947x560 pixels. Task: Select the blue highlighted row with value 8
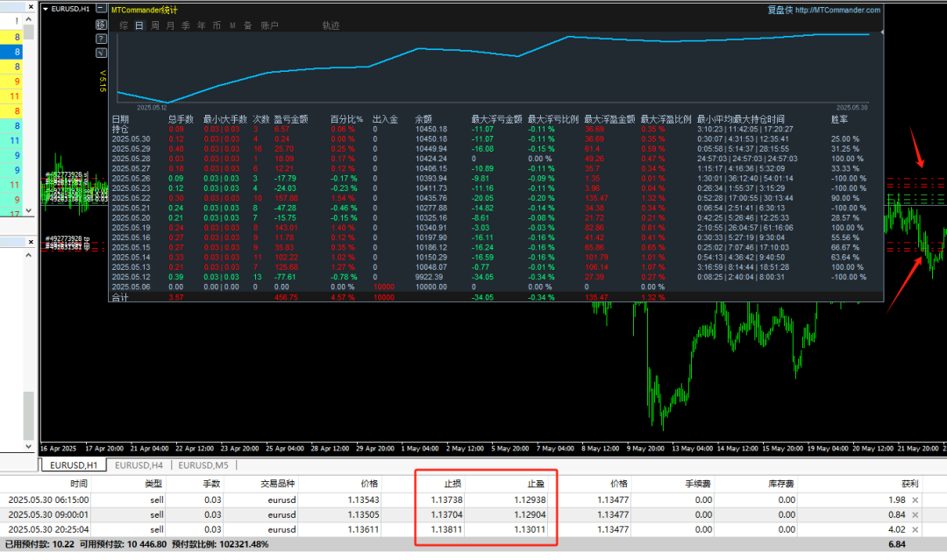click(x=11, y=52)
